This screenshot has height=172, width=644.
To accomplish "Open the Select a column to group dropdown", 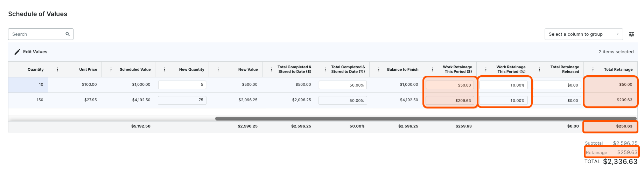I will point(583,34).
